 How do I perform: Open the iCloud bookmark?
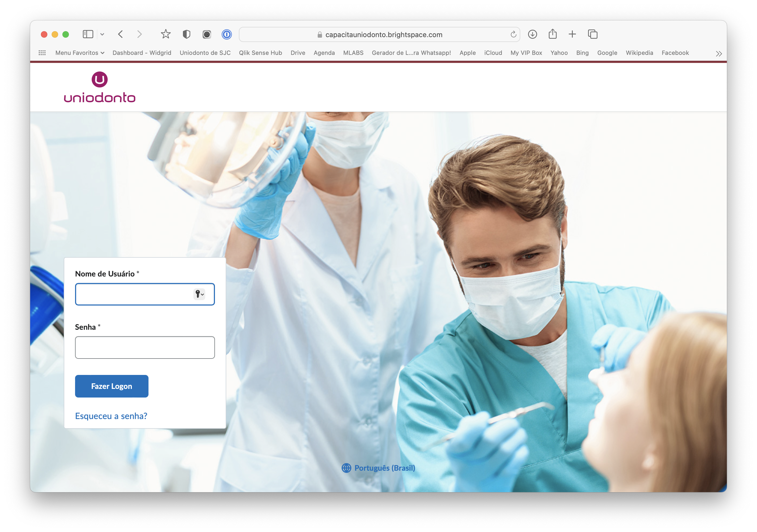[x=493, y=53]
